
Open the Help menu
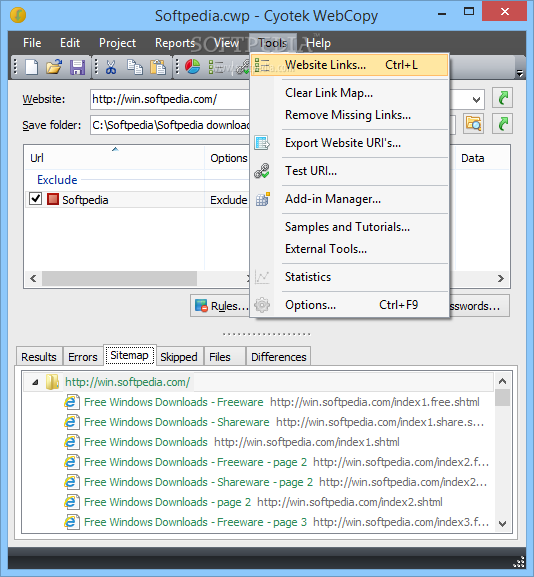(x=318, y=43)
